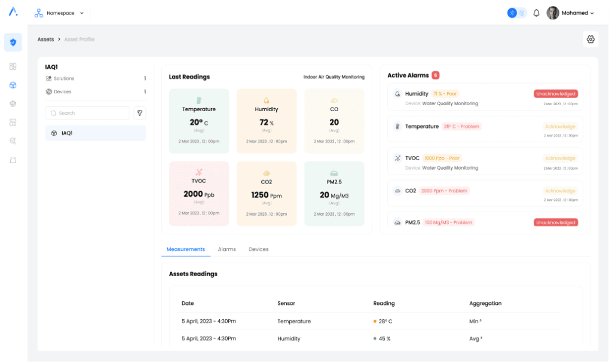Go back via the Assets breadcrumb
This screenshot has height=364, width=612.
(x=45, y=39)
